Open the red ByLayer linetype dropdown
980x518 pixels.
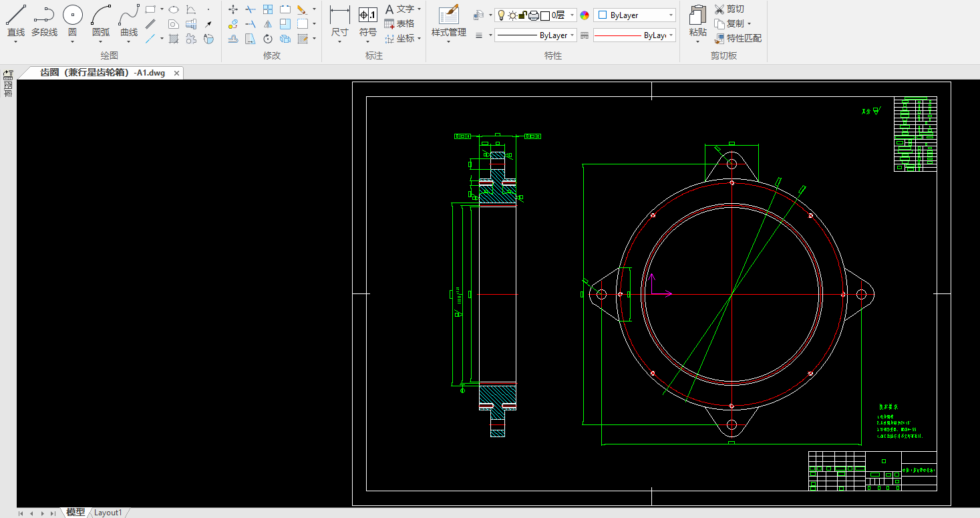[x=671, y=35]
